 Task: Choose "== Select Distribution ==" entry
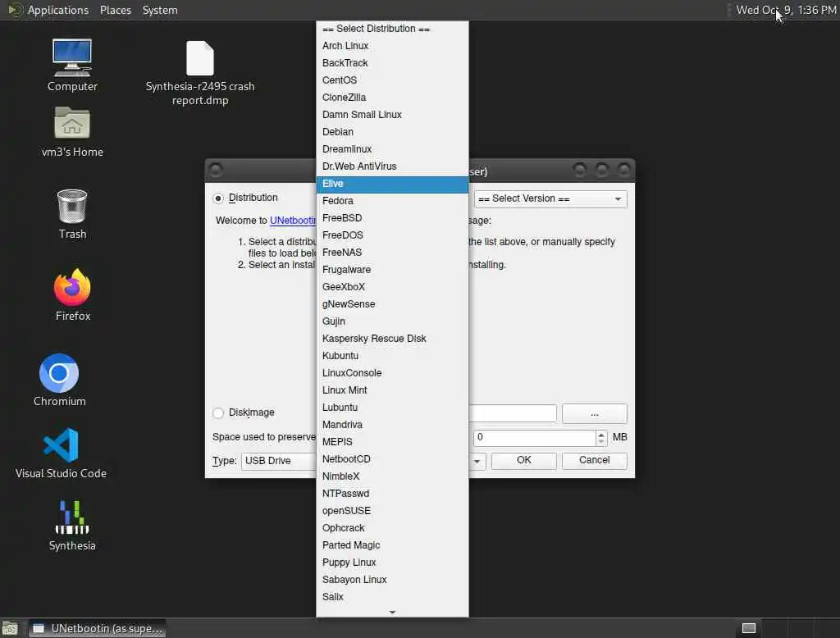click(x=392, y=29)
